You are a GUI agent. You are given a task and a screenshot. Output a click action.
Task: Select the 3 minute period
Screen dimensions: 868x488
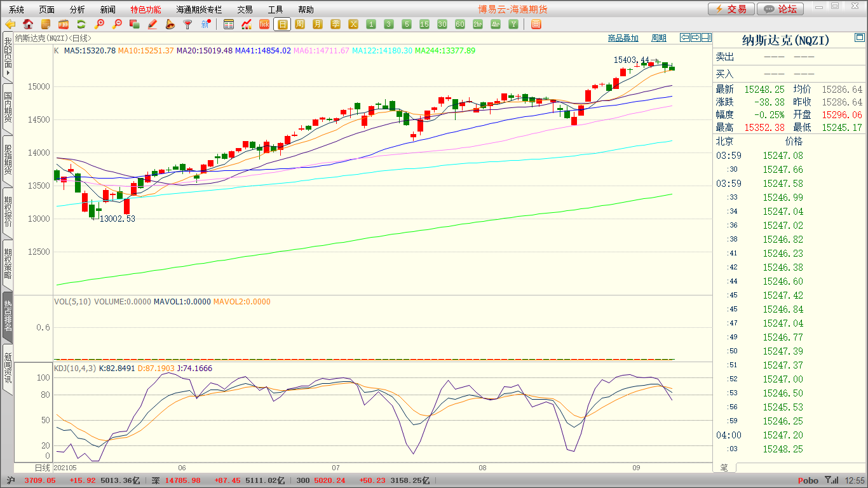click(389, 25)
